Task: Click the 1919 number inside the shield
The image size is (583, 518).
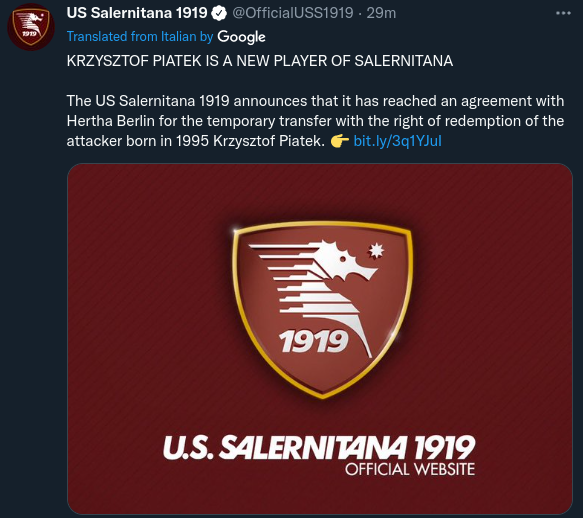Action: coord(313,341)
